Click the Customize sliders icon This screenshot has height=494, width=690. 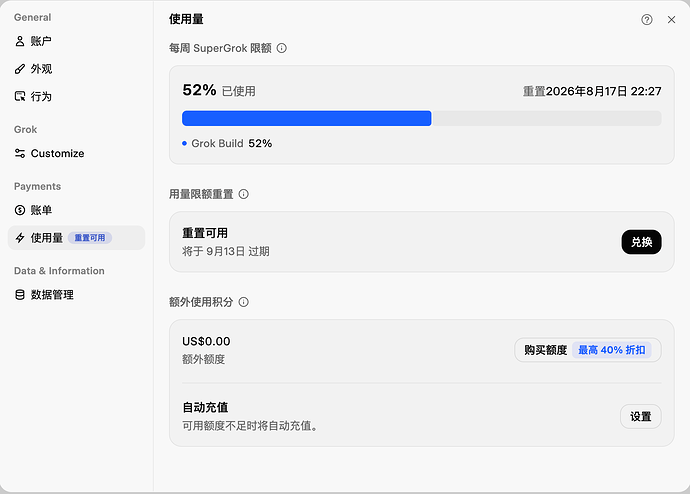[20, 153]
